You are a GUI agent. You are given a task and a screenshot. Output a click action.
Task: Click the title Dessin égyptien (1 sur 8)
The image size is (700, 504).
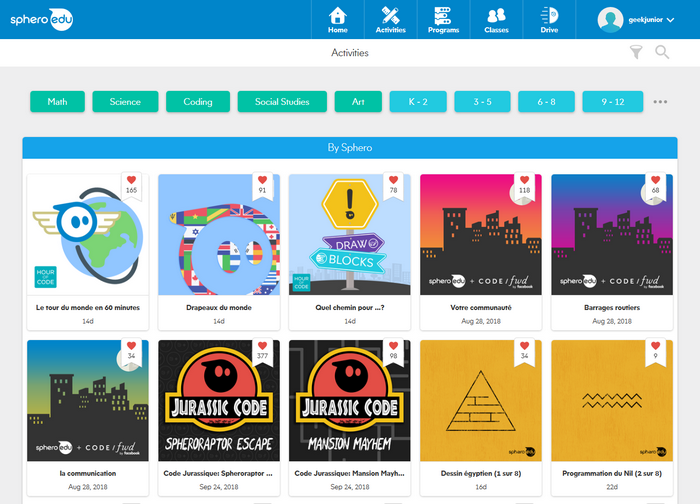pos(481,473)
